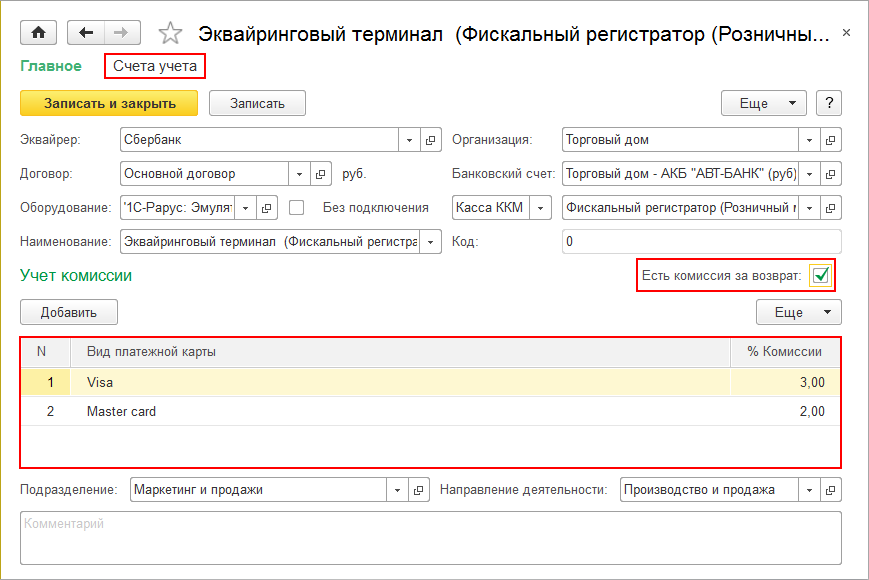Screen dimensions: 869x580
Task: Open the Касса ККМ type dropdown
Action: (540, 208)
